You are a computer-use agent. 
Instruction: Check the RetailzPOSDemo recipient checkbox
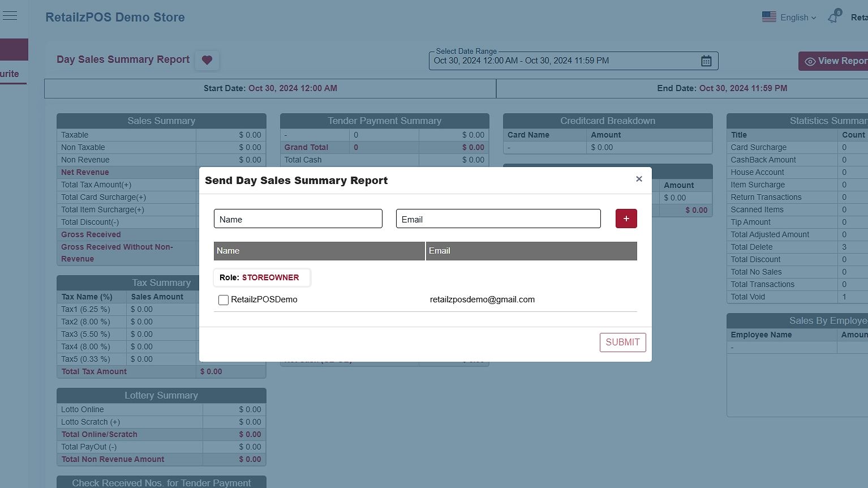click(224, 300)
